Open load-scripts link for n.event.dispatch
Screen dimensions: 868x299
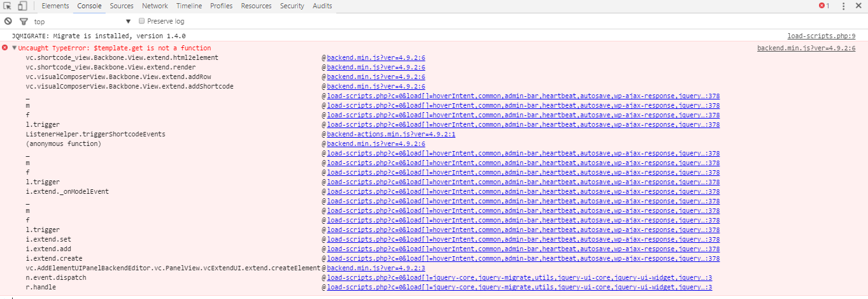pos(519,277)
